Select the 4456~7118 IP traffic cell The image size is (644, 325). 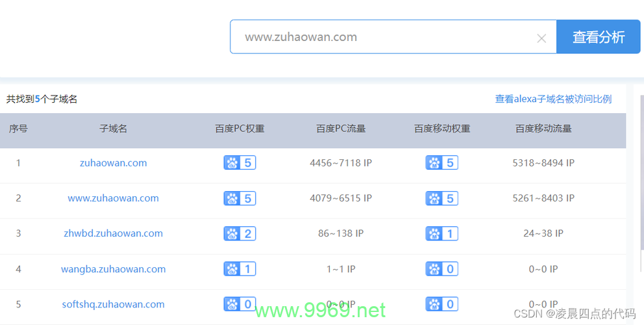tap(341, 163)
